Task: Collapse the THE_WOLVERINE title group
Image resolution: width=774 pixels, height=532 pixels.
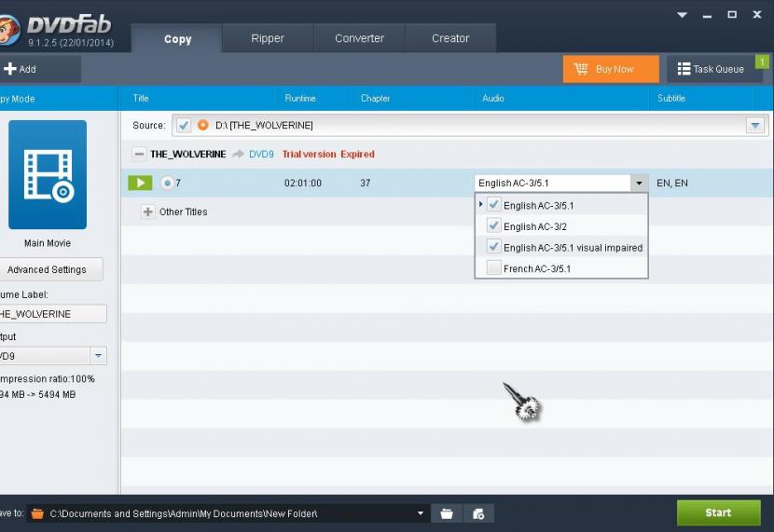Action: pyautogui.click(x=139, y=155)
